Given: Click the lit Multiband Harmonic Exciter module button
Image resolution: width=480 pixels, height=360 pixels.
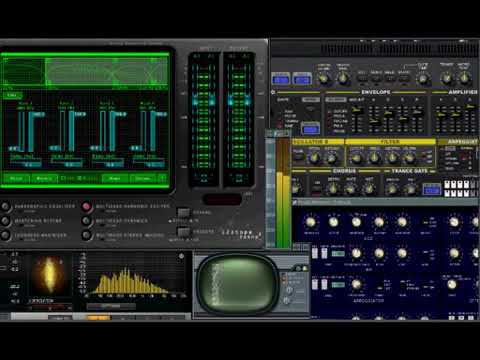Looking at the screenshot, I should point(87,207).
